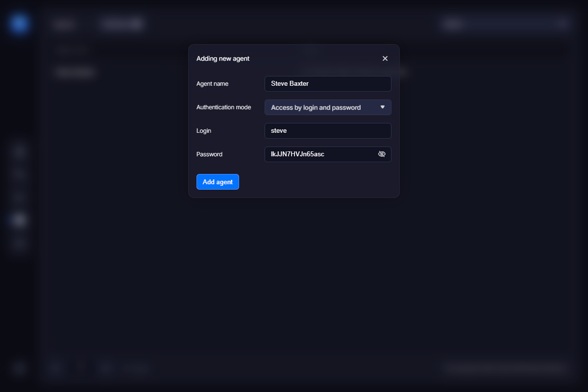The height and width of the screenshot is (392, 588).
Task: Click the Authentication mode label
Action: coord(223,107)
